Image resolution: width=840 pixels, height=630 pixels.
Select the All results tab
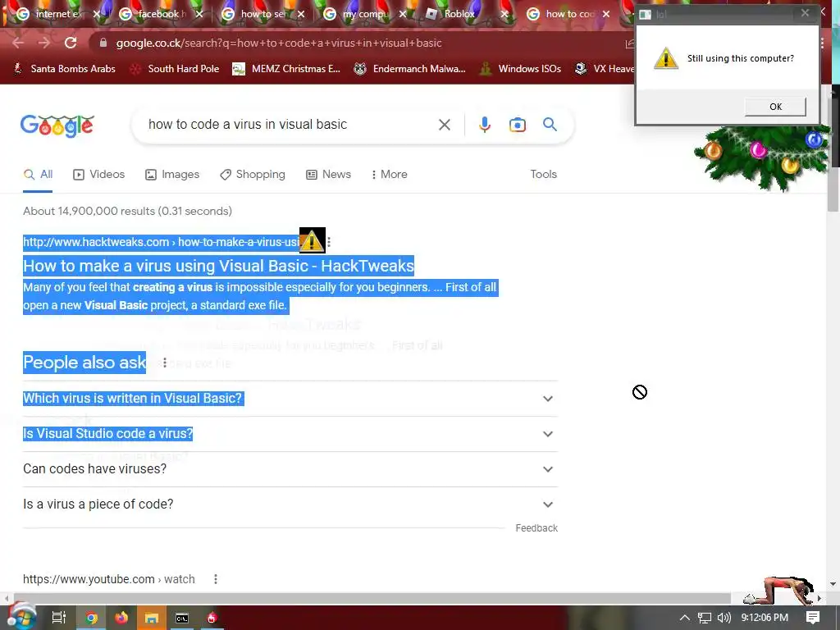click(38, 175)
